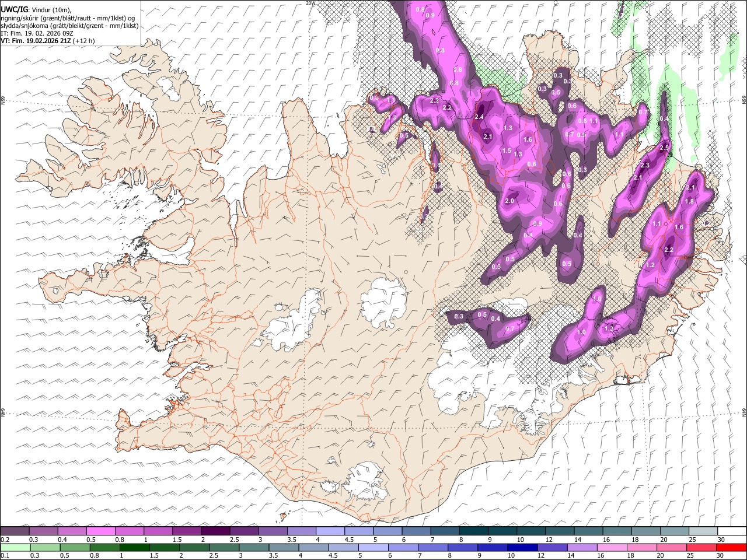Click bottom legend swatch between 14 and 16
The width and height of the screenshot is (747, 560).
[583, 547]
